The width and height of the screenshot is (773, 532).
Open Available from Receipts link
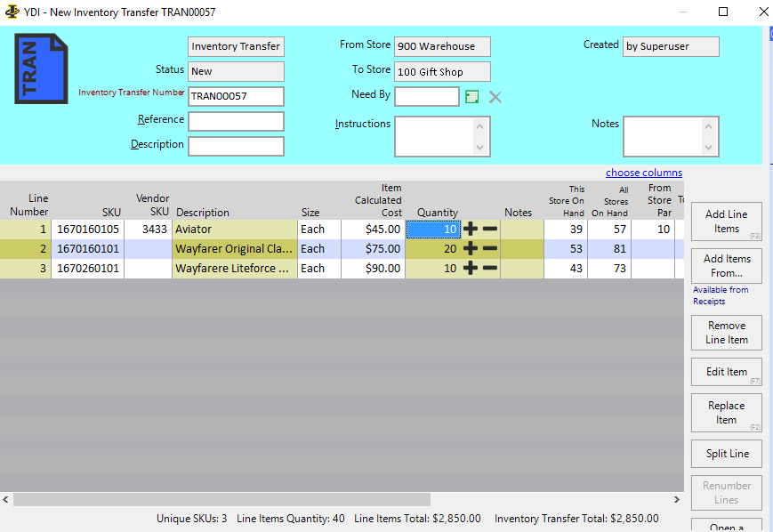click(721, 295)
